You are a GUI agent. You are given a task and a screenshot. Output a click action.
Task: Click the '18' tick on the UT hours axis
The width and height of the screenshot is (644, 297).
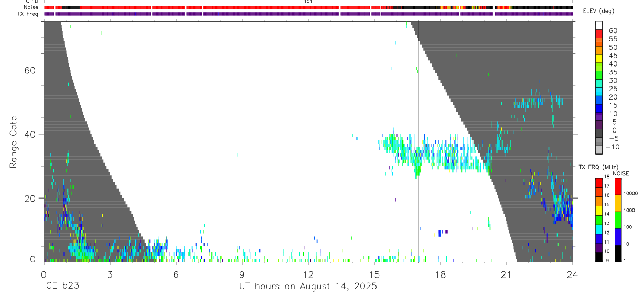(x=440, y=274)
